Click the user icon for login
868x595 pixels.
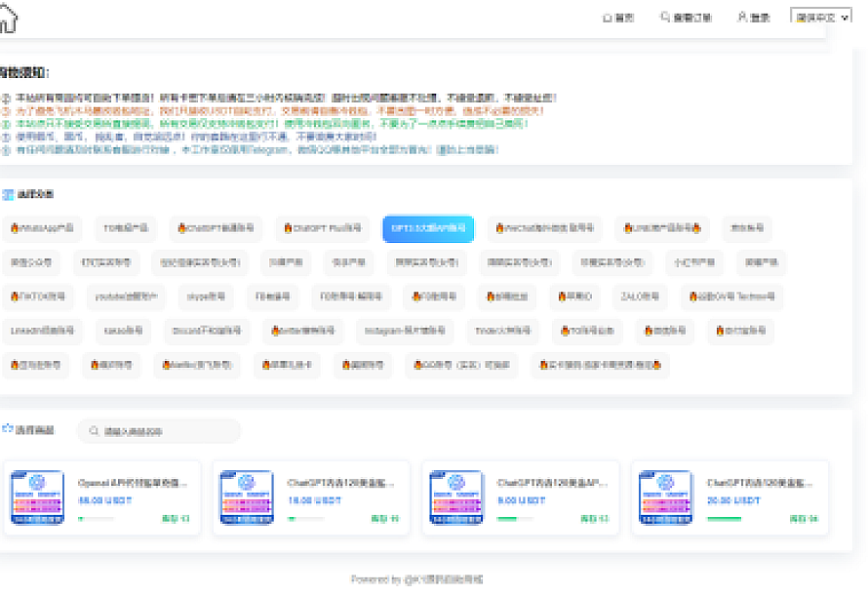tap(742, 18)
